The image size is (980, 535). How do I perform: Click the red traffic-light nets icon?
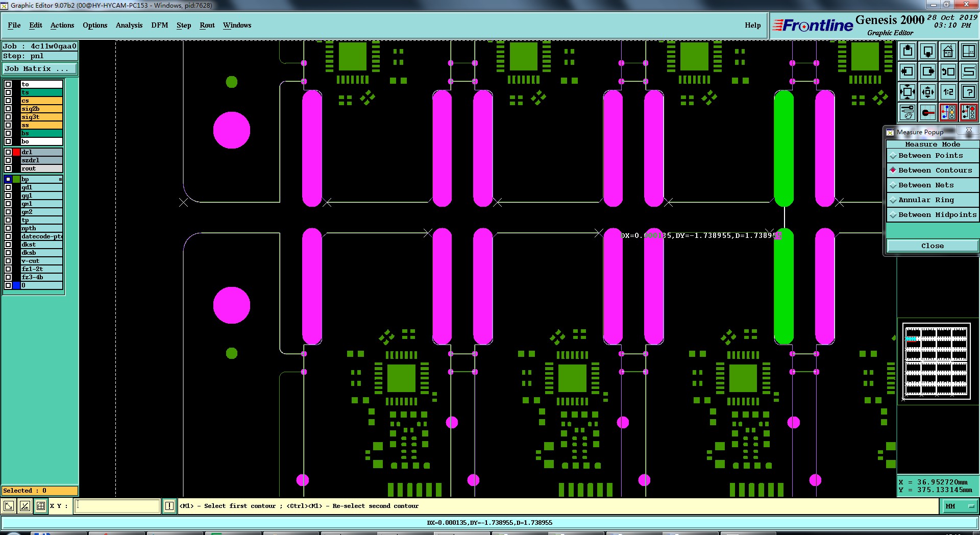(969, 112)
